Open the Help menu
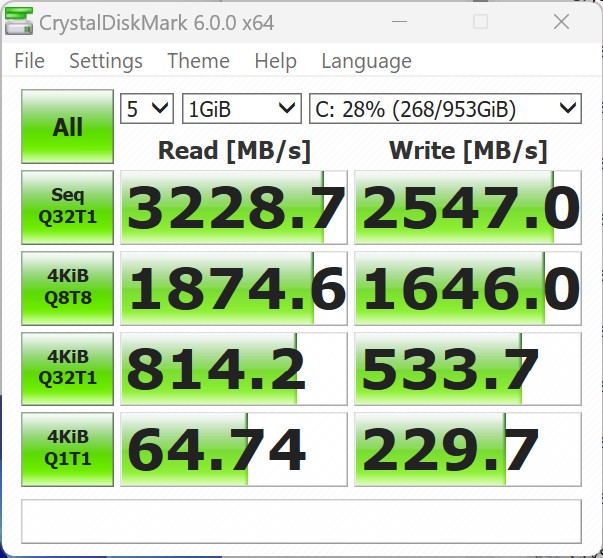Image resolution: width=603 pixels, height=558 pixels. [x=275, y=61]
